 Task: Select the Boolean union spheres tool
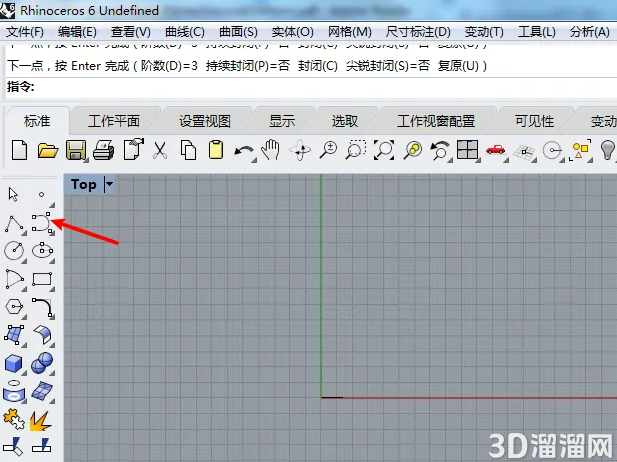pyautogui.click(x=42, y=363)
